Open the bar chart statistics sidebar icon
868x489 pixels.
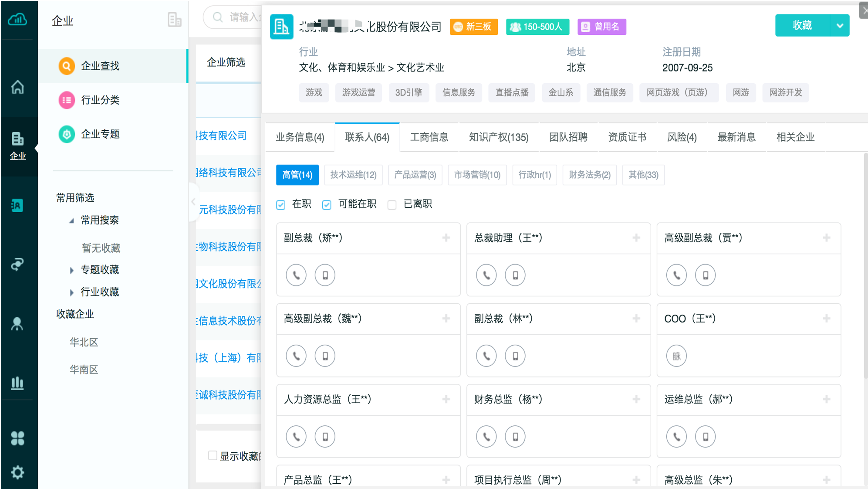[17, 383]
